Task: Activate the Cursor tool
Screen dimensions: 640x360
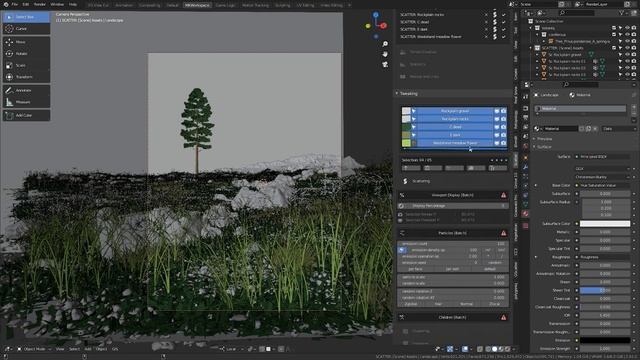Action: [27, 29]
